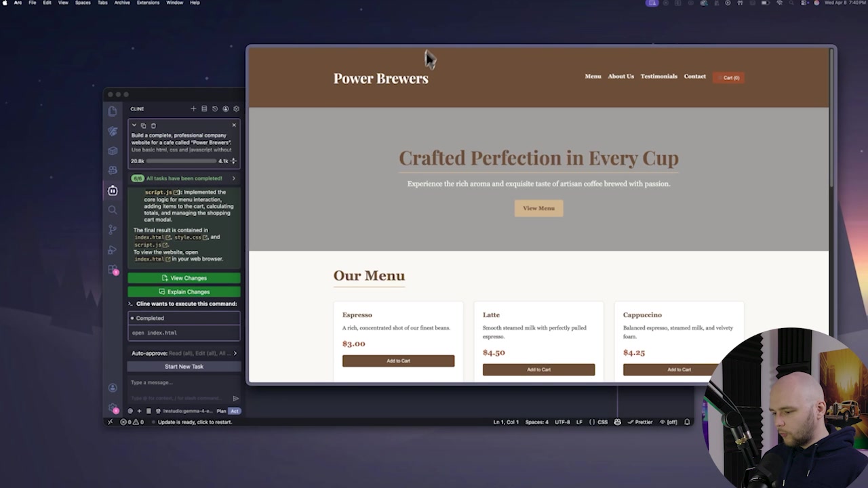Open the Extensions icon with notification badge
This screenshot has width=868, height=488.
coord(113,270)
